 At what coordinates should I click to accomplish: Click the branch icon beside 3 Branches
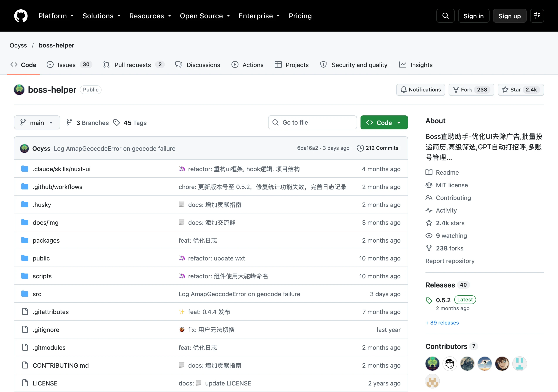coord(69,123)
